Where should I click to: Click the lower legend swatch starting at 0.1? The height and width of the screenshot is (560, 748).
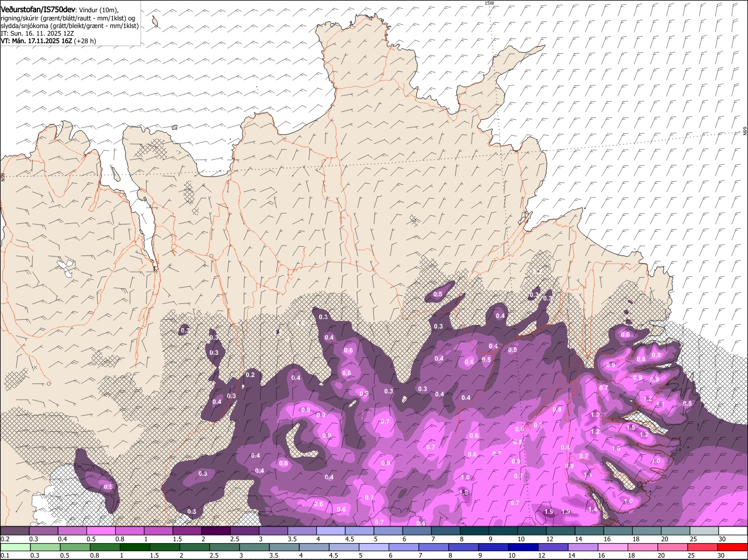[15, 547]
